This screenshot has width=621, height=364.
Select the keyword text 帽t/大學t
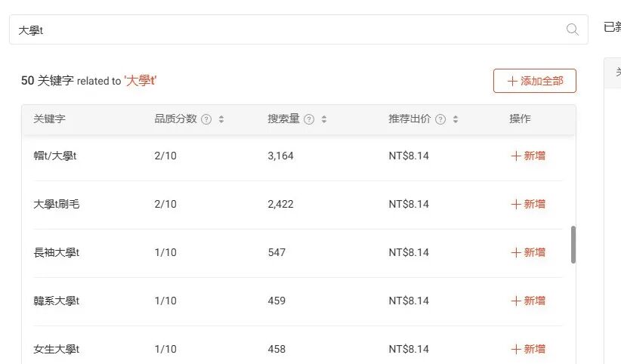(x=54, y=156)
